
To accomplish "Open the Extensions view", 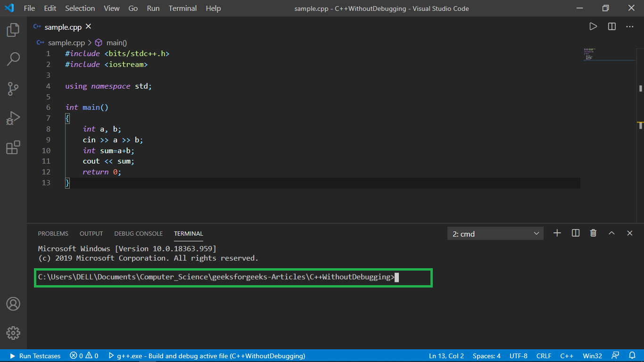I will [x=13, y=147].
